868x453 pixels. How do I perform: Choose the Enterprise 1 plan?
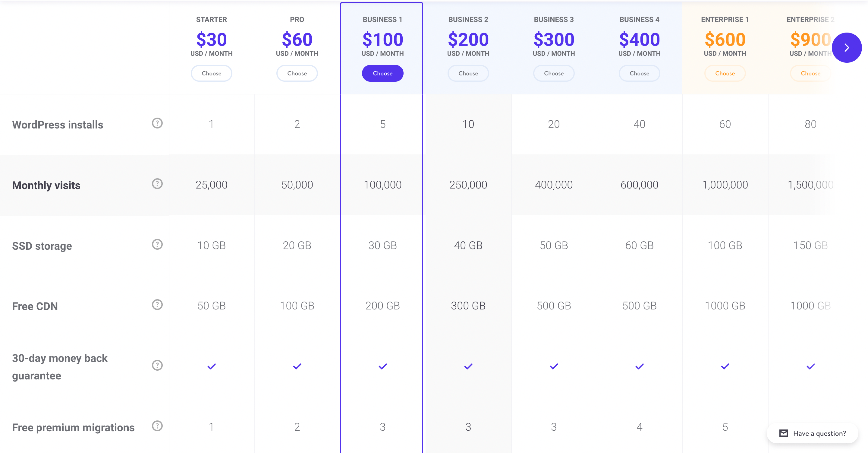(725, 73)
